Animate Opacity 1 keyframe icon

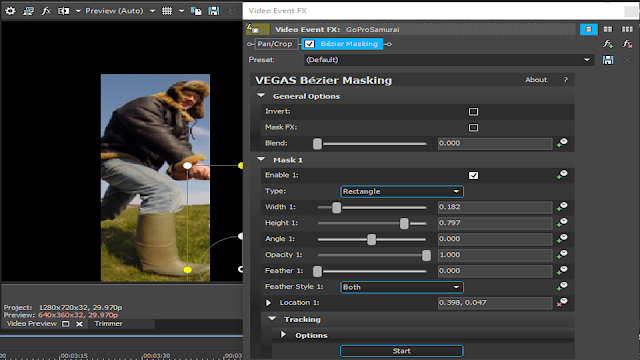562,254
